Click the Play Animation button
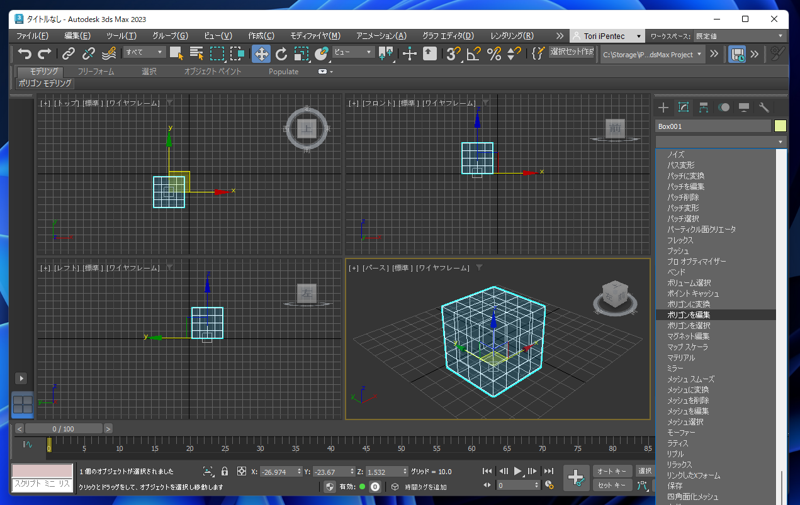This screenshot has width=800, height=505. [518, 471]
